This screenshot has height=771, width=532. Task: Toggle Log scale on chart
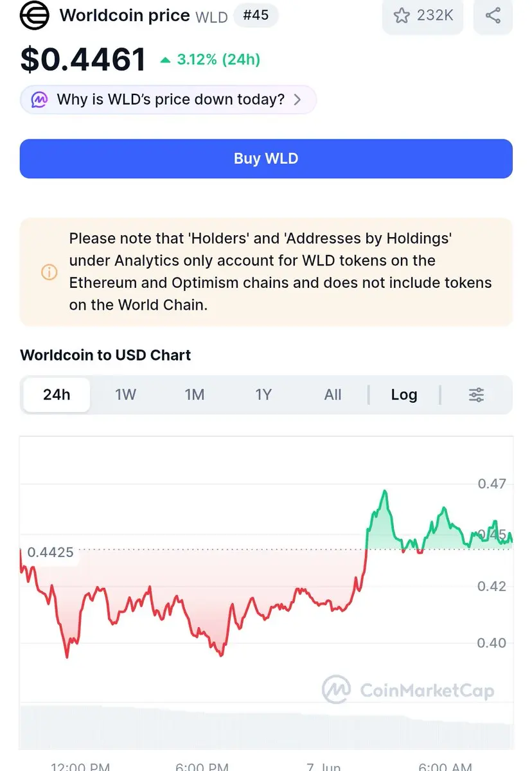404,394
